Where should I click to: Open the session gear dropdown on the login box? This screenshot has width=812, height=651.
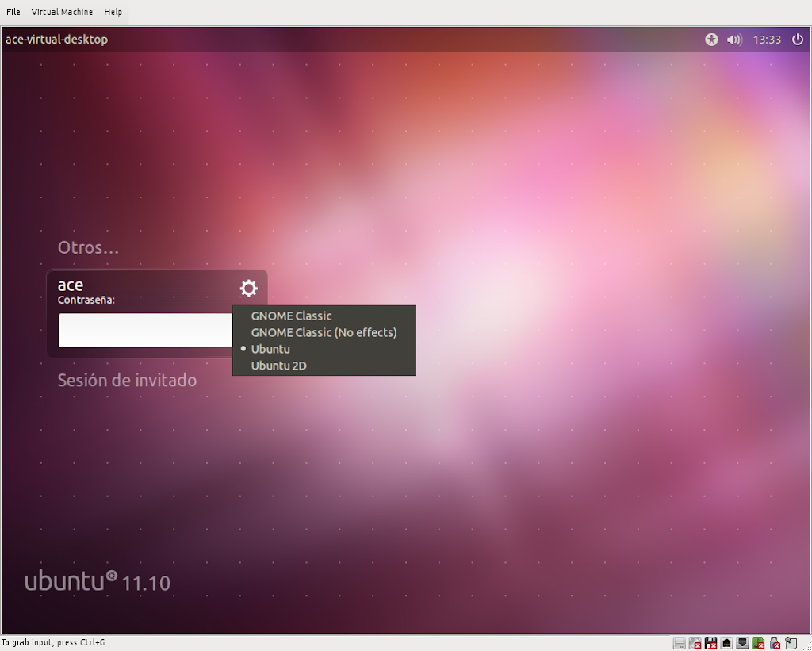(248, 288)
